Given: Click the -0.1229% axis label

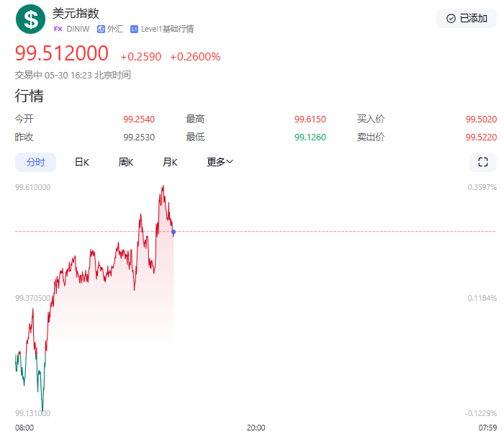Looking at the screenshot, I should [481, 413].
